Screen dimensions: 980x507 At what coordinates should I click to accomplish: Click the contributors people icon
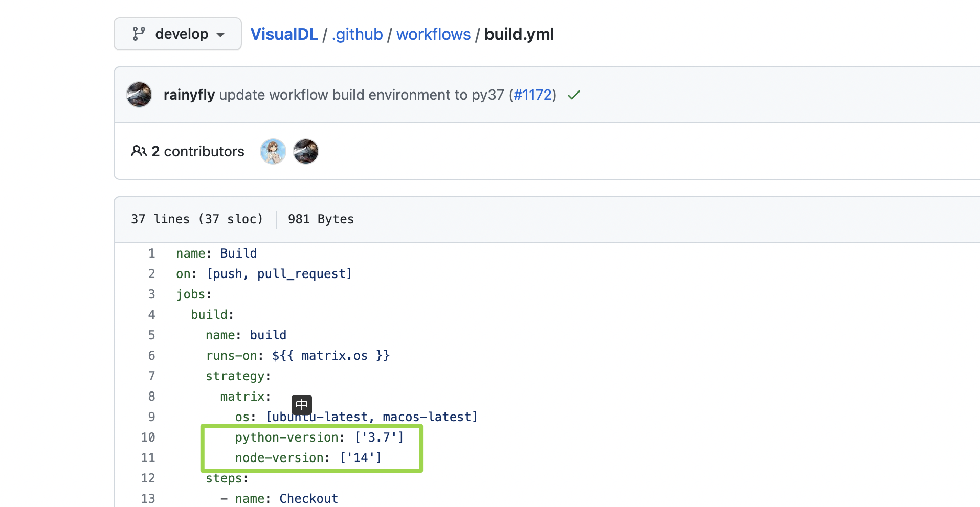pyautogui.click(x=139, y=151)
